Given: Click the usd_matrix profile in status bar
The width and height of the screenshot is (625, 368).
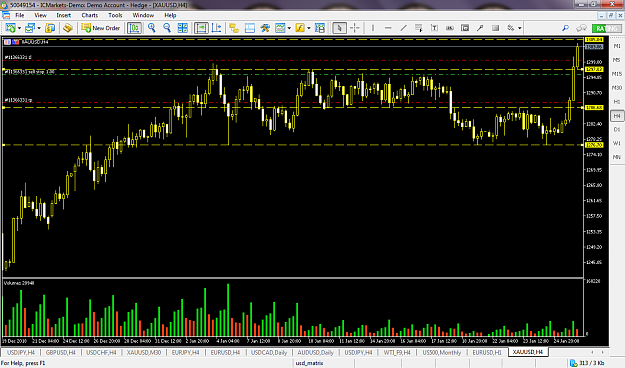Looking at the screenshot, I should click(309, 363).
